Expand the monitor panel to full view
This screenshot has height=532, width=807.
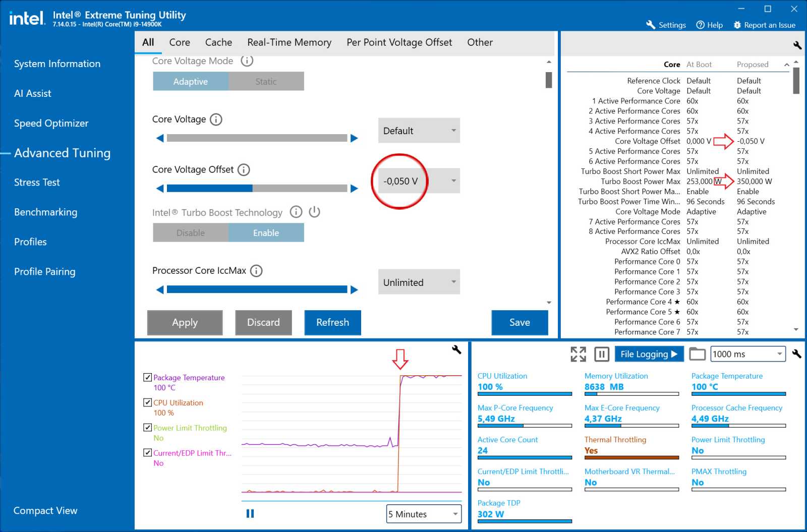click(578, 354)
